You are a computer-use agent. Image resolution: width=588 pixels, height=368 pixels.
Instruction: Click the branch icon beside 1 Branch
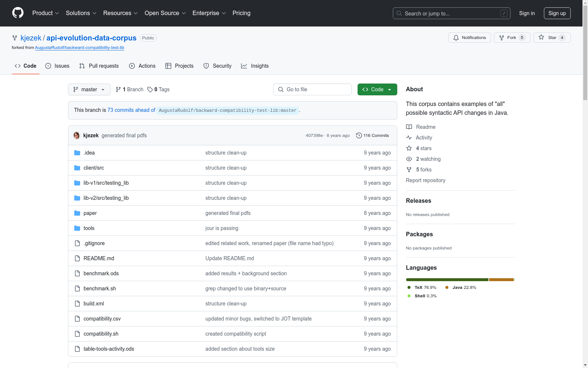pos(118,89)
